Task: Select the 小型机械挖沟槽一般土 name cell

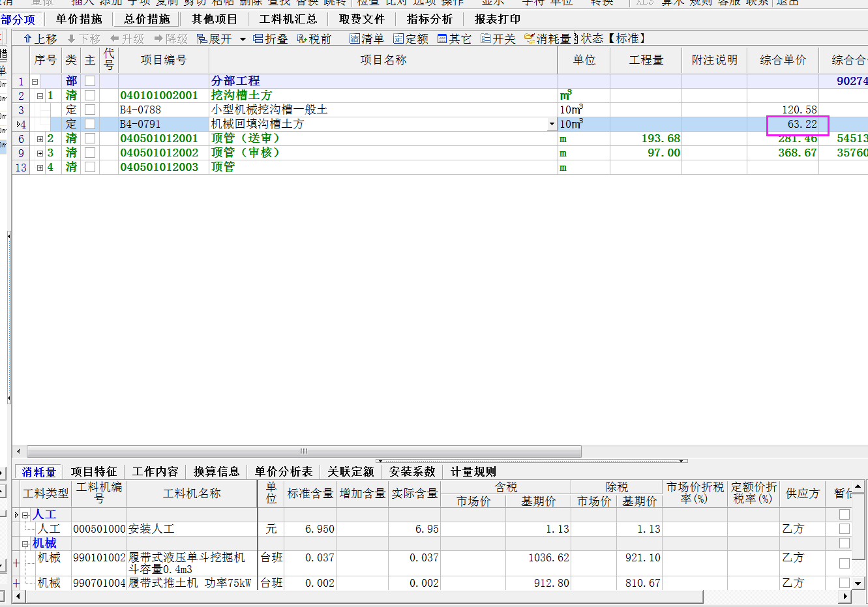Action: pyautogui.click(x=383, y=110)
